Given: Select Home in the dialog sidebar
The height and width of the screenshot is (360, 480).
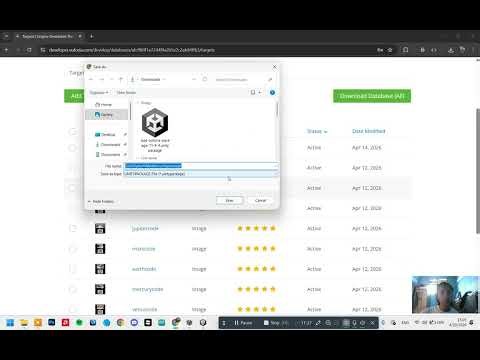Looking at the screenshot, I should click(x=103, y=105).
